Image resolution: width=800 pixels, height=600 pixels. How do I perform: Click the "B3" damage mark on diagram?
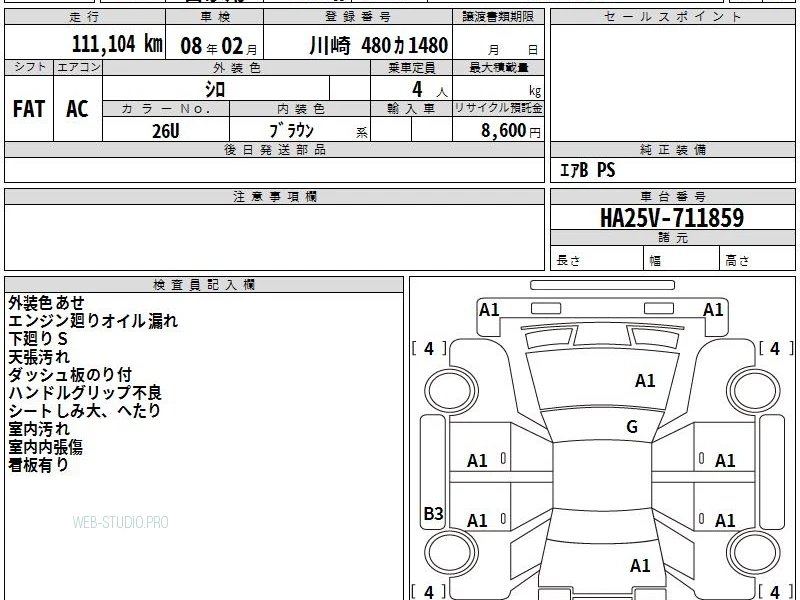433,513
